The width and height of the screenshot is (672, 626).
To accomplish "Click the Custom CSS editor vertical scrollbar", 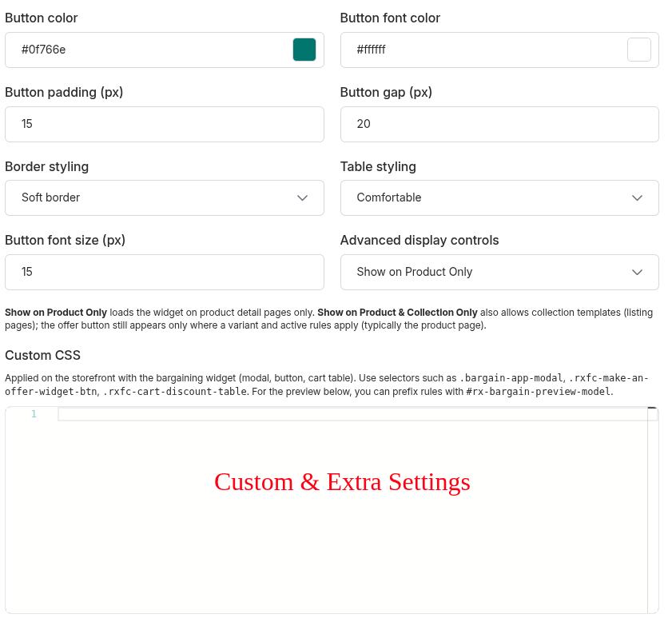I will click(653, 510).
